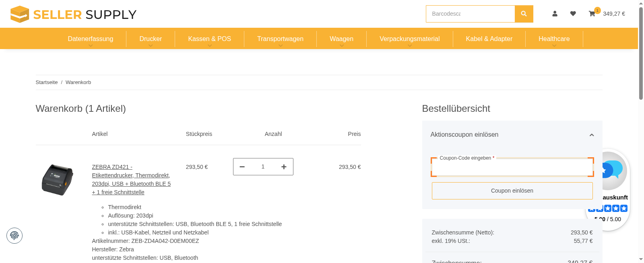Focus the search input field
644x263 pixels.
(470, 14)
